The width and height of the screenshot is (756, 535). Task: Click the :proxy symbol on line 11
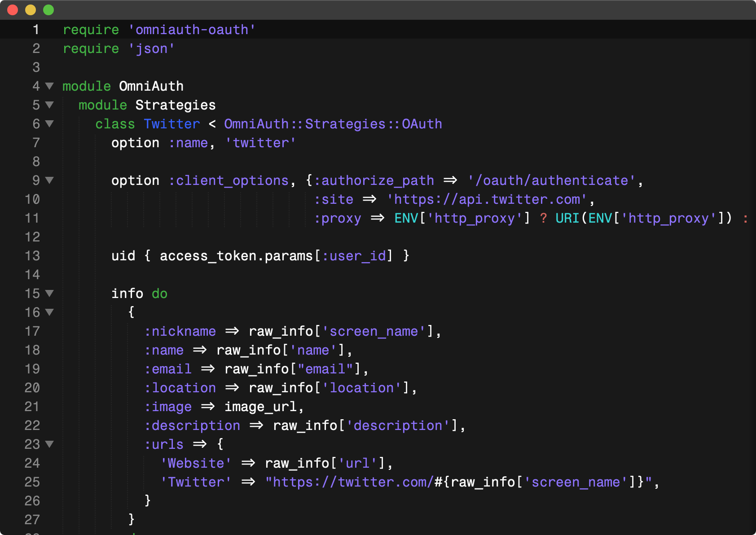(x=338, y=218)
